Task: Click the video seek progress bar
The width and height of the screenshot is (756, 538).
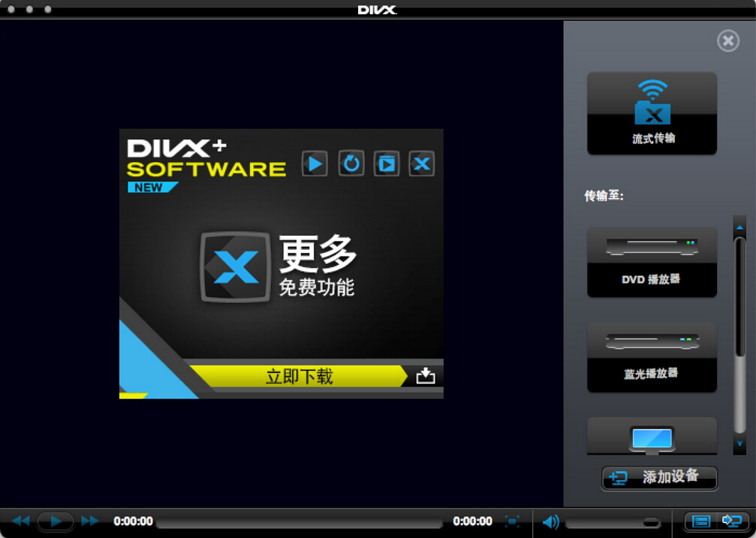Action: tap(300, 523)
